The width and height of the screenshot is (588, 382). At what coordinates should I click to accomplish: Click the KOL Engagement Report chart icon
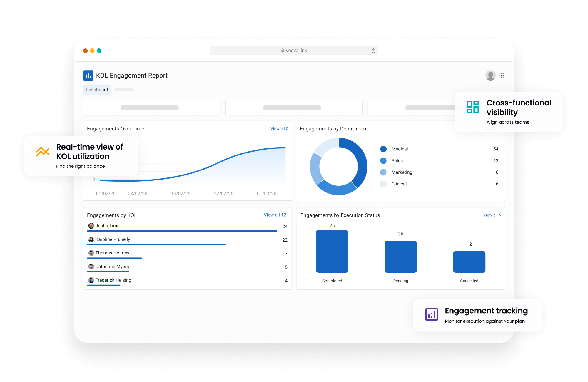click(88, 76)
